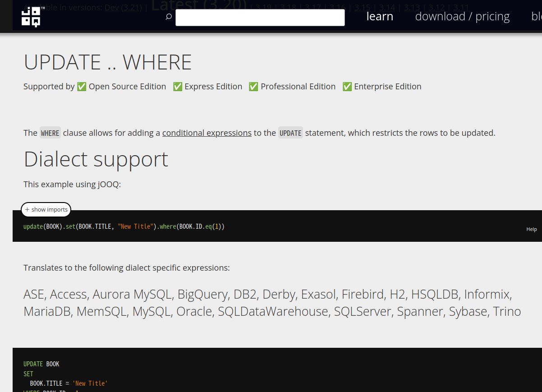The height and width of the screenshot is (392, 542).
Task: Choose the Oracle dialect
Action: (194, 311)
